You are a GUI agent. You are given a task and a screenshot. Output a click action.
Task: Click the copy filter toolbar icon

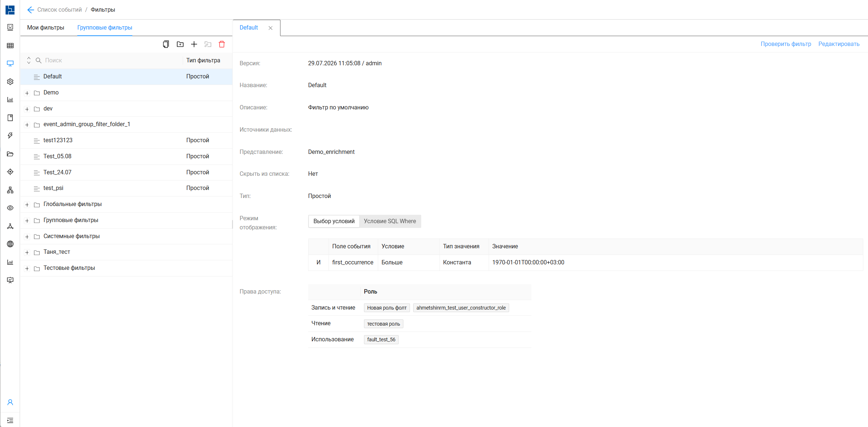(166, 44)
